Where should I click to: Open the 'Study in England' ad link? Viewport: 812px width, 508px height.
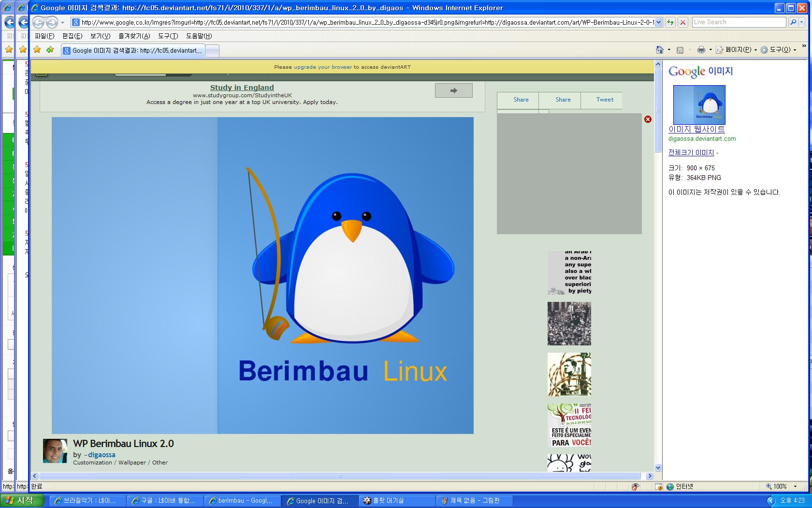[x=242, y=88]
